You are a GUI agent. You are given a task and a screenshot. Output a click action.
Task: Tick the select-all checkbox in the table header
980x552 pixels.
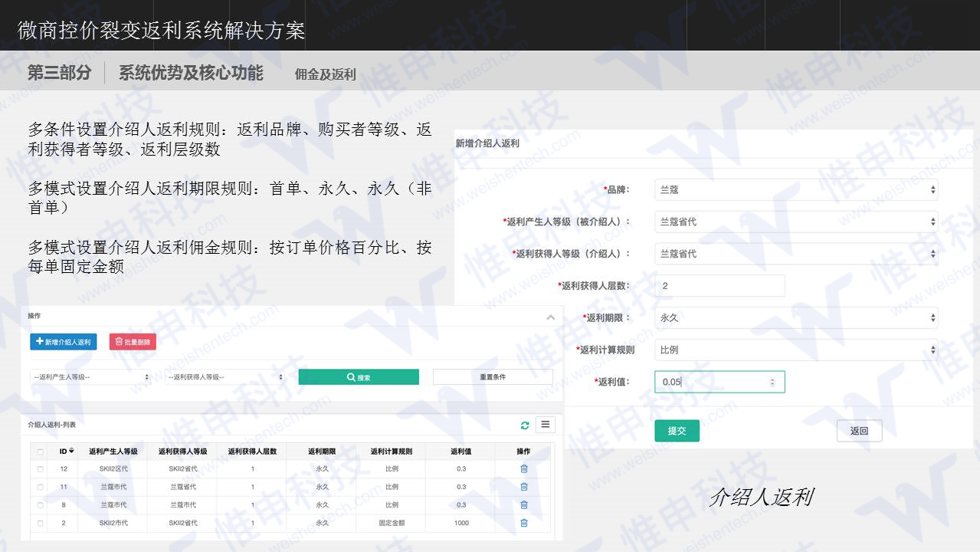[x=40, y=452]
